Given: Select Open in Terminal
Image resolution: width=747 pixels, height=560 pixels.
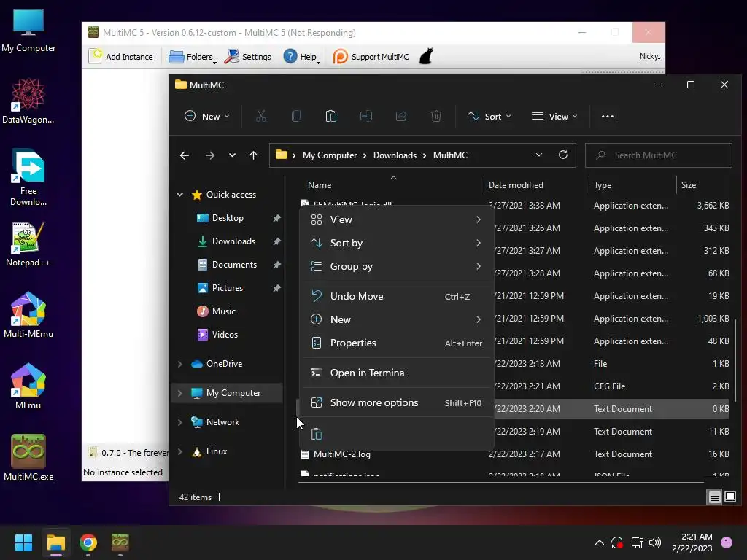Looking at the screenshot, I should pos(396,373).
